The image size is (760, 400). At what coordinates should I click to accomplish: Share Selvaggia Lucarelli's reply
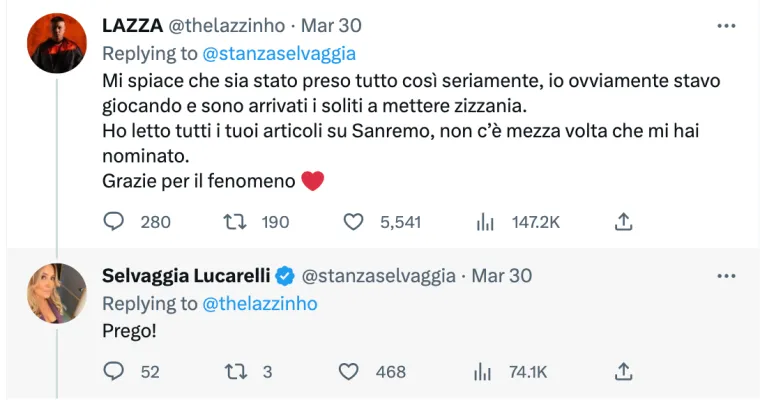[x=623, y=371]
